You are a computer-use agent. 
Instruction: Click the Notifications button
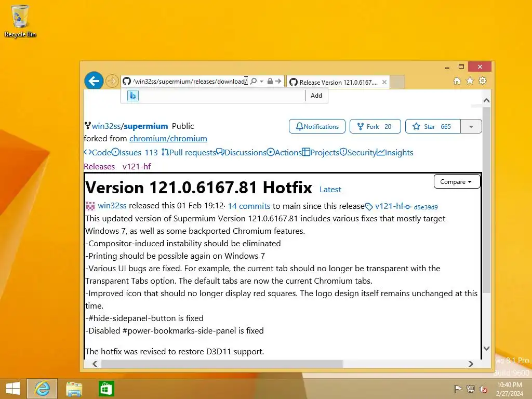tap(317, 127)
